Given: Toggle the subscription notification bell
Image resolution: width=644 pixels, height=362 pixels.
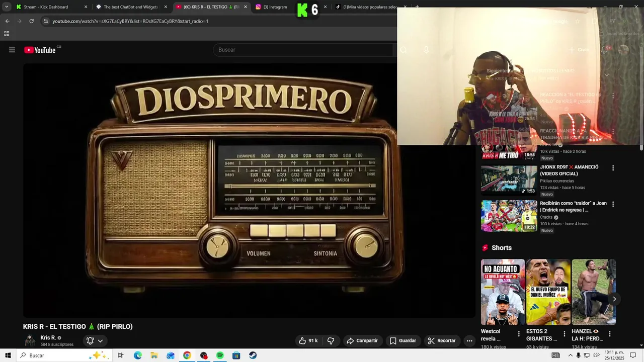Looking at the screenshot, I should coord(90,340).
